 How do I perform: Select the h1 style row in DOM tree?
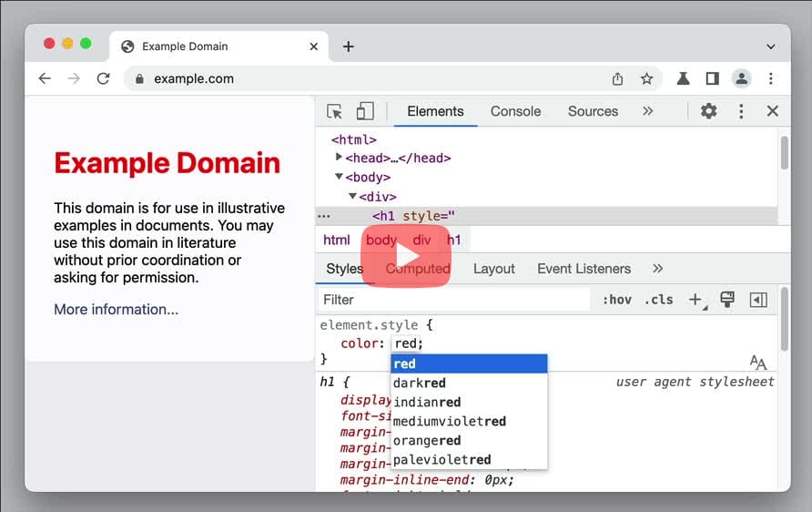point(546,216)
